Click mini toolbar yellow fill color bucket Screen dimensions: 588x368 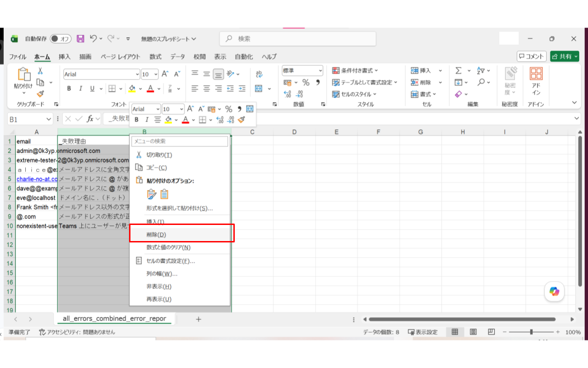(x=169, y=120)
